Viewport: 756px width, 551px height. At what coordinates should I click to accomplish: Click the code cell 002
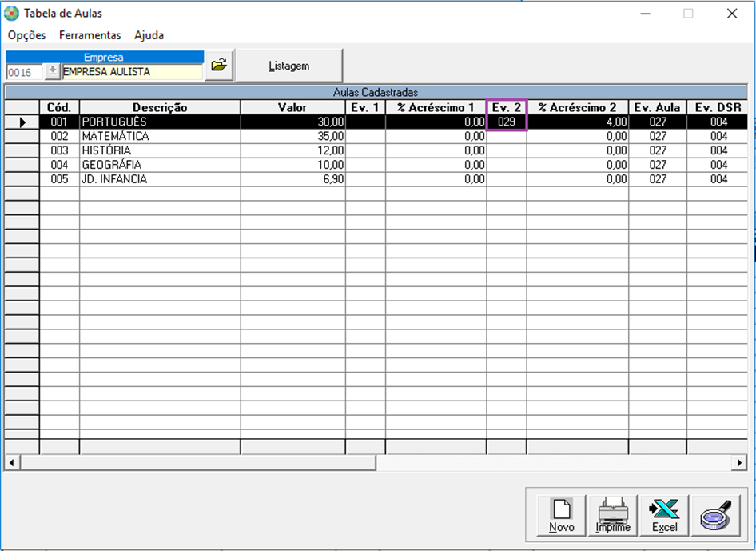tap(59, 136)
